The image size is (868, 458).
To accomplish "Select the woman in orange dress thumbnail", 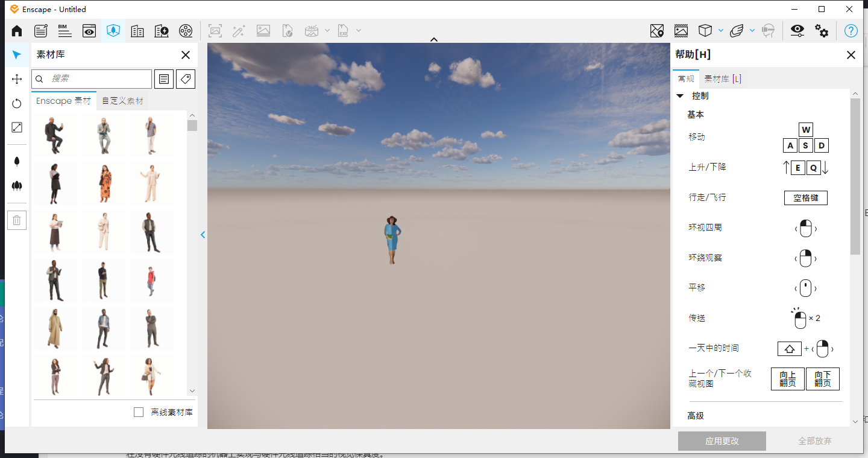I will (103, 183).
